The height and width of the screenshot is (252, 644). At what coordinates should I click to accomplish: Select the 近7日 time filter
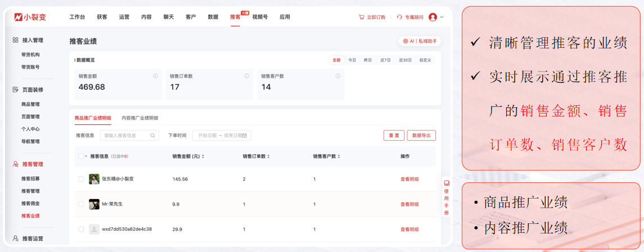pyautogui.click(x=385, y=60)
